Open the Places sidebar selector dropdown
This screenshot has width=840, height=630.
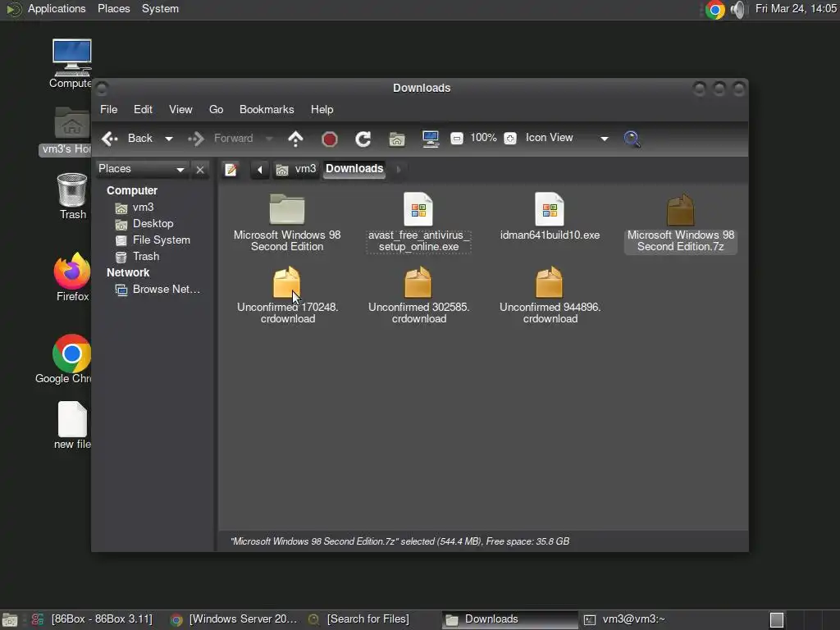click(142, 169)
